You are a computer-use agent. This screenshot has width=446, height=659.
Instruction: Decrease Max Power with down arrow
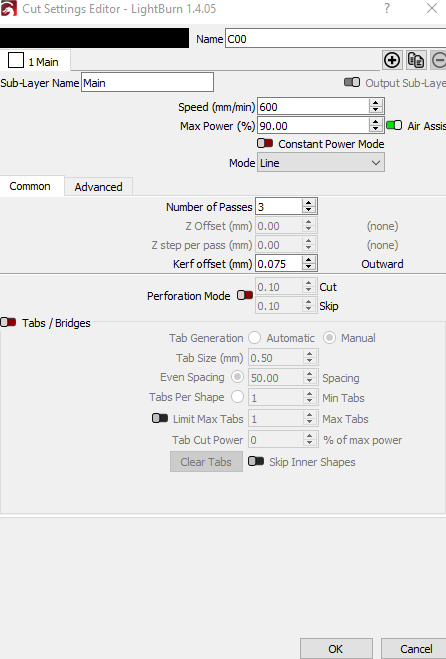click(376, 129)
